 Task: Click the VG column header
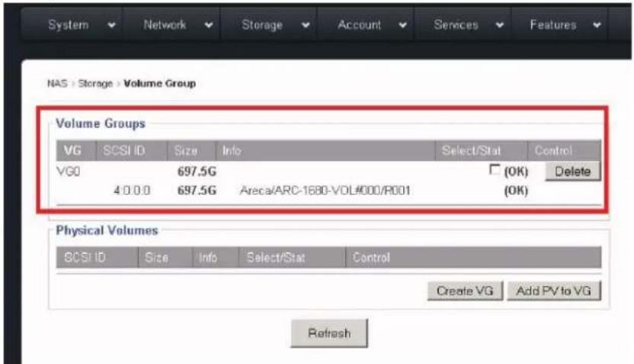[76, 151]
